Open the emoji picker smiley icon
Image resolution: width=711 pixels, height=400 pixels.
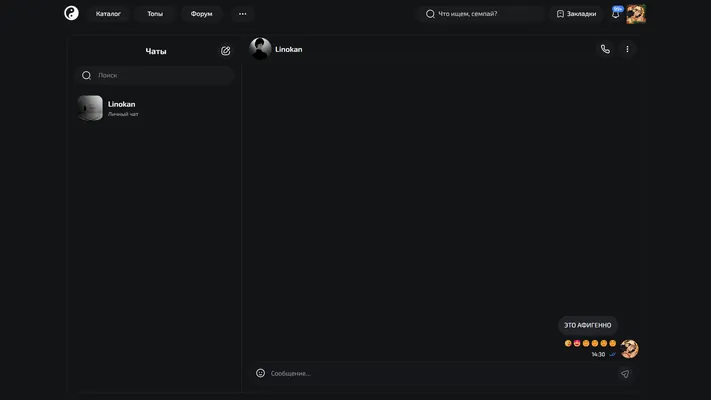click(260, 373)
